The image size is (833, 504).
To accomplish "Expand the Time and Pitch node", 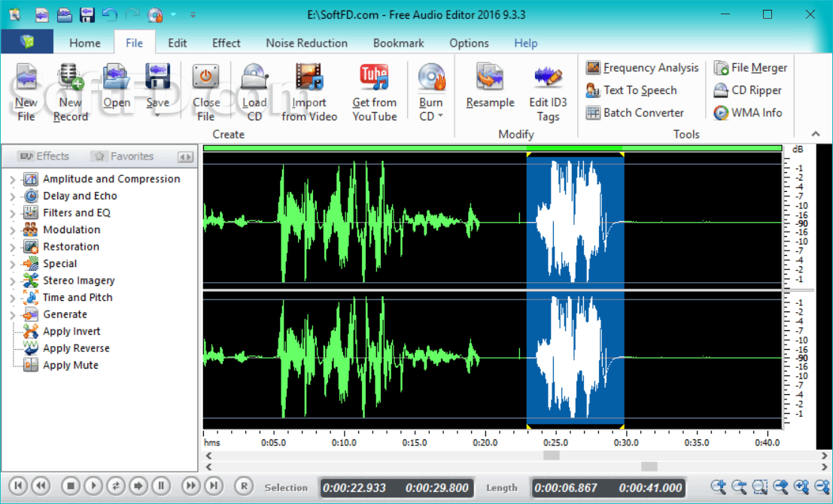I will (12, 299).
